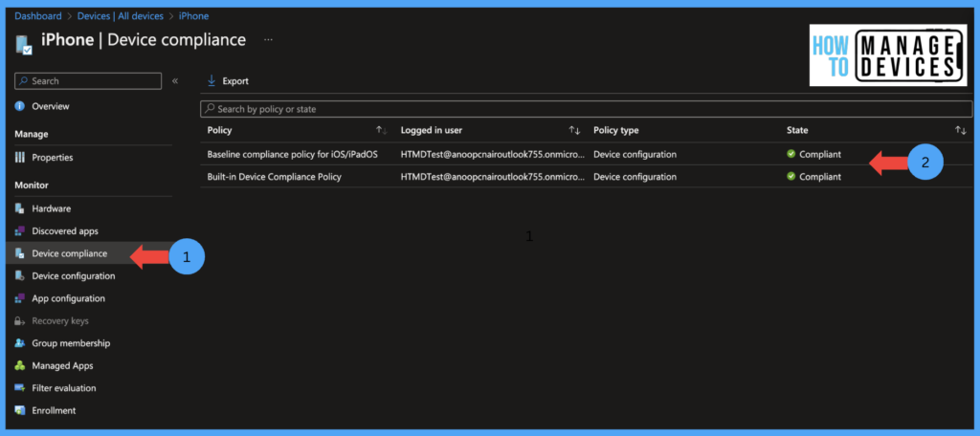
Task: Go to Devices | All devices breadcrumb
Action: click(x=121, y=16)
